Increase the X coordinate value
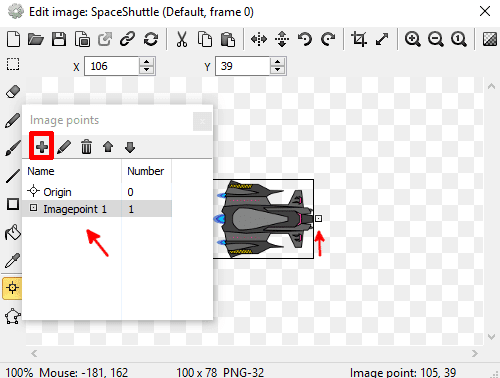Screen dimensions: 500x378 [146, 62]
